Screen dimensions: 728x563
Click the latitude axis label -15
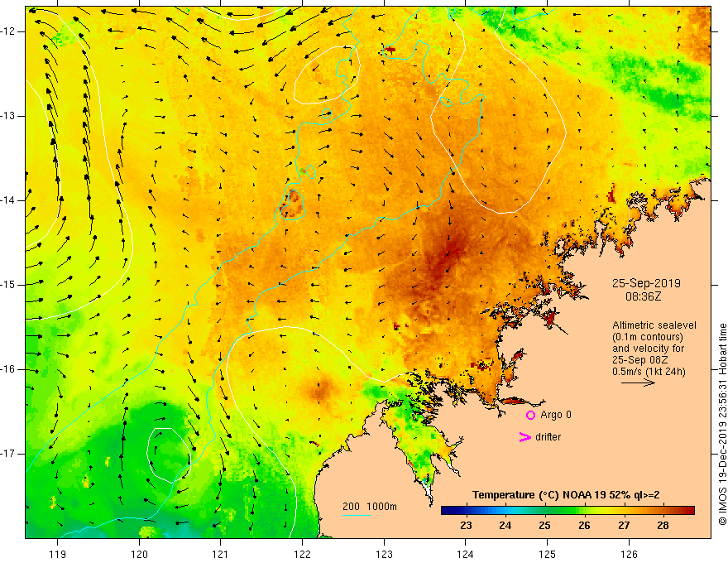pos(9,285)
